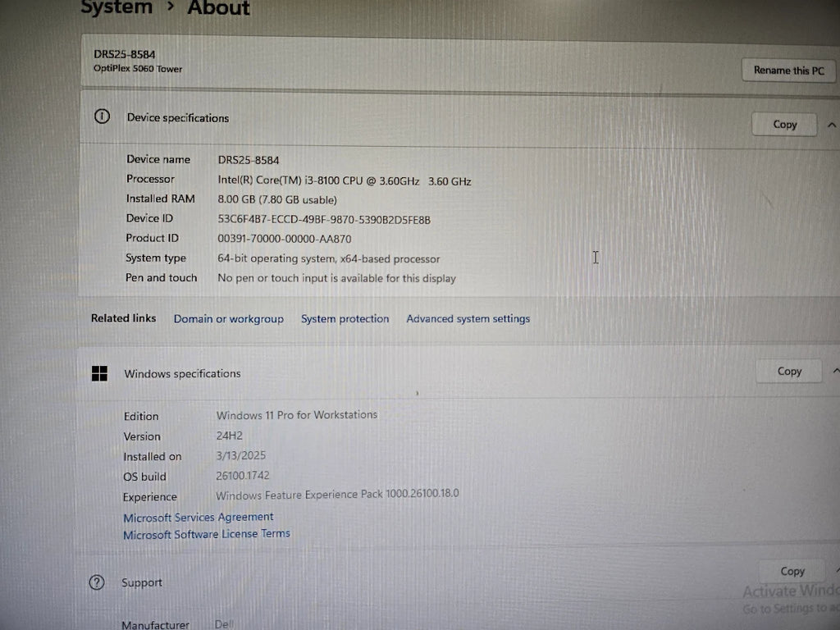Viewport: 840px width, 630px height.
Task: Collapse the Windows specifications section chevron
Action: click(x=834, y=372)
